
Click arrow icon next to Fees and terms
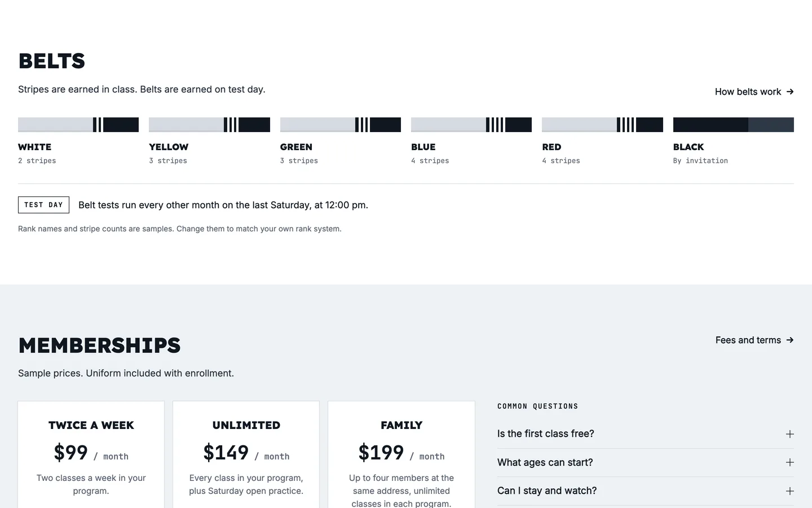(790, 340)
